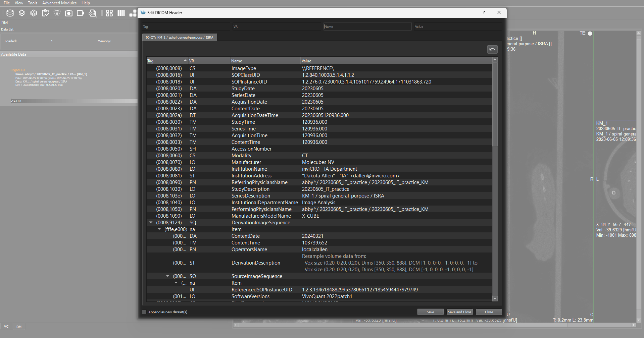Click the table scroll-down arrow

[x=495, y=298]
